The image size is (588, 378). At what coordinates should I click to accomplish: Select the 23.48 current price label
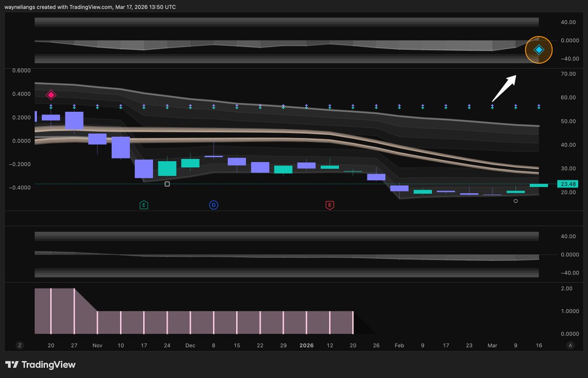(x=568, y=184)
